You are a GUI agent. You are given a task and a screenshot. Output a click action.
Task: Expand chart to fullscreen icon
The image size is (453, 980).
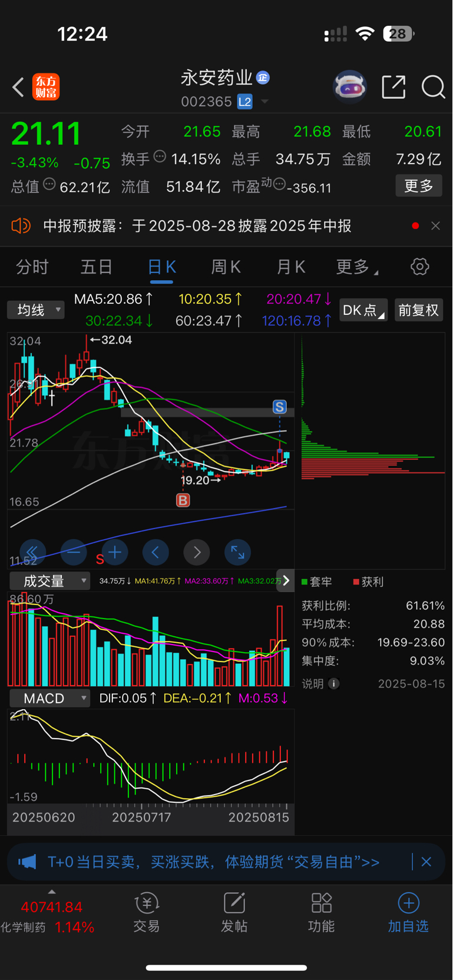pyautogui.click(x=238, y=552)
